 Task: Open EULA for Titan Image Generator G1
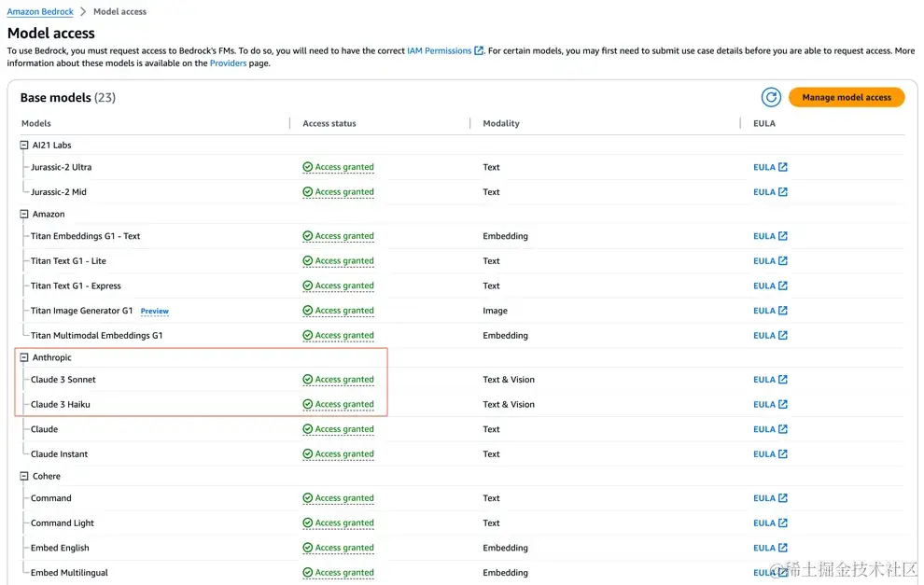(x=770, y=311)
